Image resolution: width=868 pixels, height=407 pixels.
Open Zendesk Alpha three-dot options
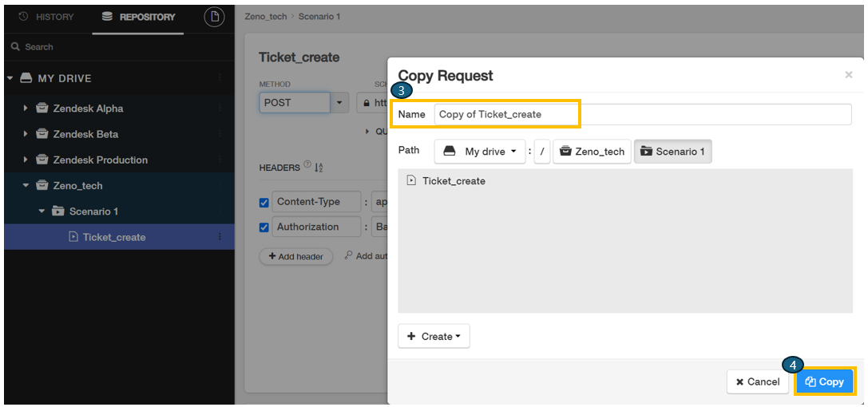click(x=220, y=109)
